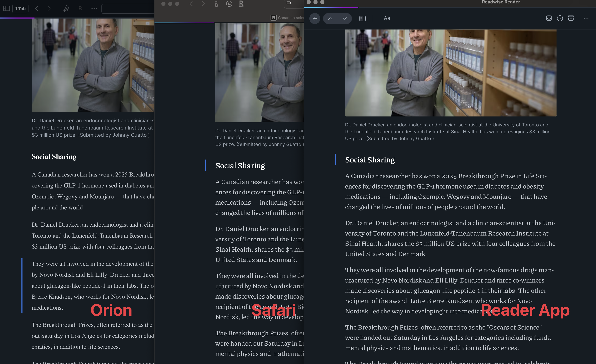Image resolution: width=596 pixels, height=364 pixels.
Task: Go forward a page in Safari
Action: click(203, 4)
